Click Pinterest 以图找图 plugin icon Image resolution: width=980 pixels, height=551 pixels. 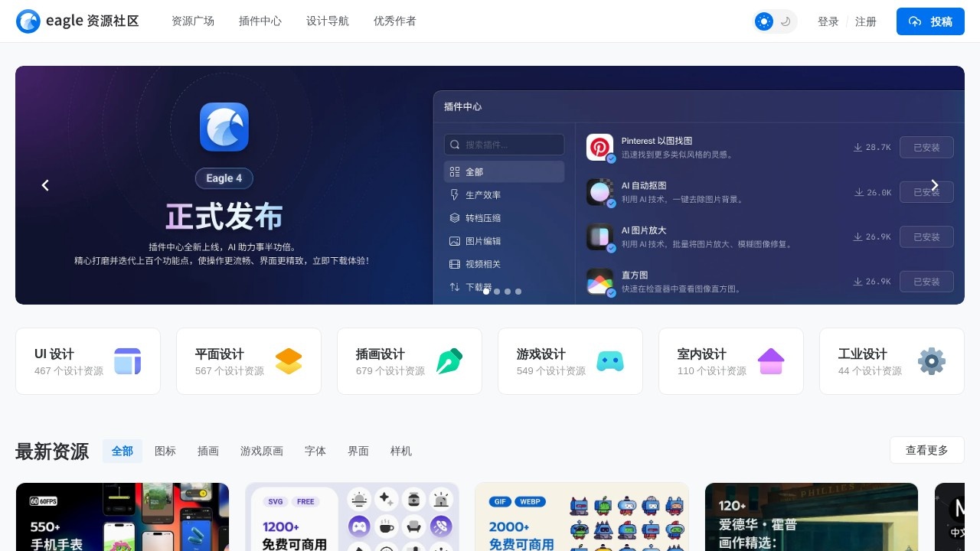(x=600, y=148)
